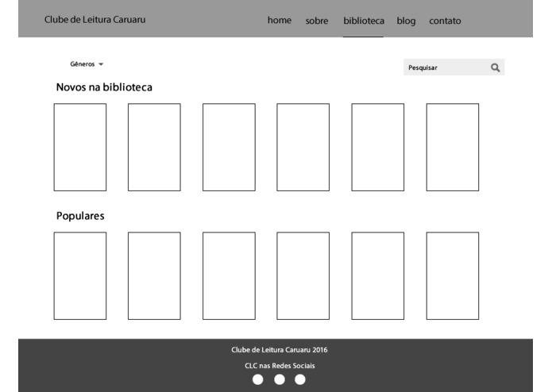Open the first social media circle icon
The image size is (552, 392).
(x=257, y=379)
